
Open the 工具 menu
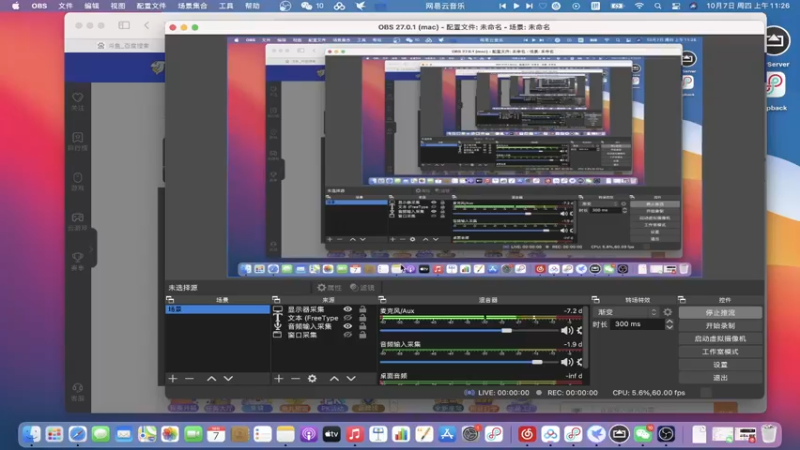226,6
